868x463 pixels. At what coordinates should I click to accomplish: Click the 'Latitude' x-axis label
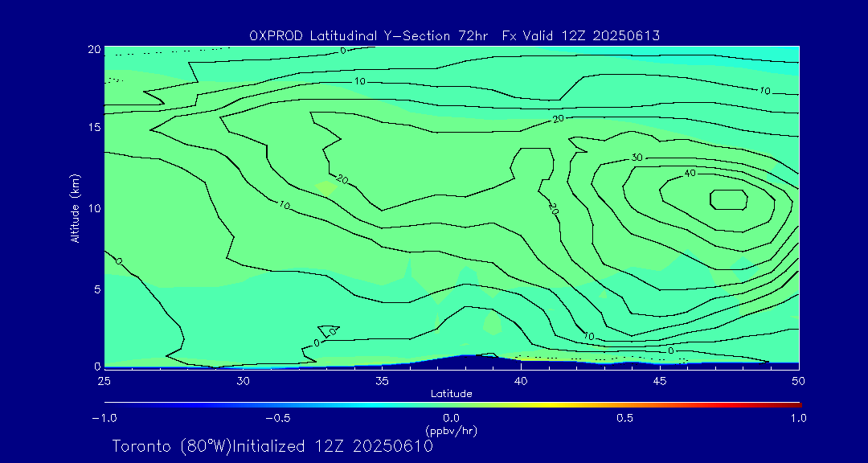pyautogui.click(x=452, y=395)
